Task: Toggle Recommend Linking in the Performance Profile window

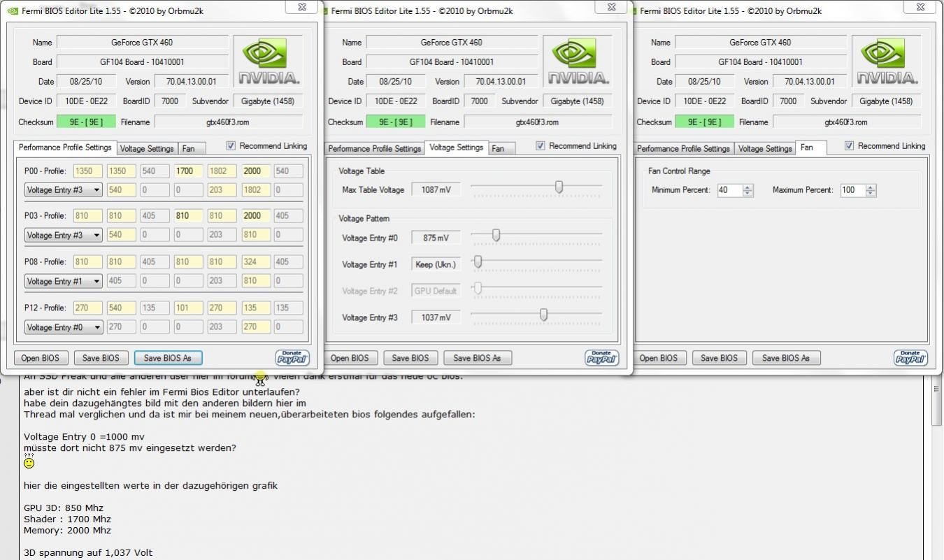Action: pyautogui.click(x=231, y=146)
